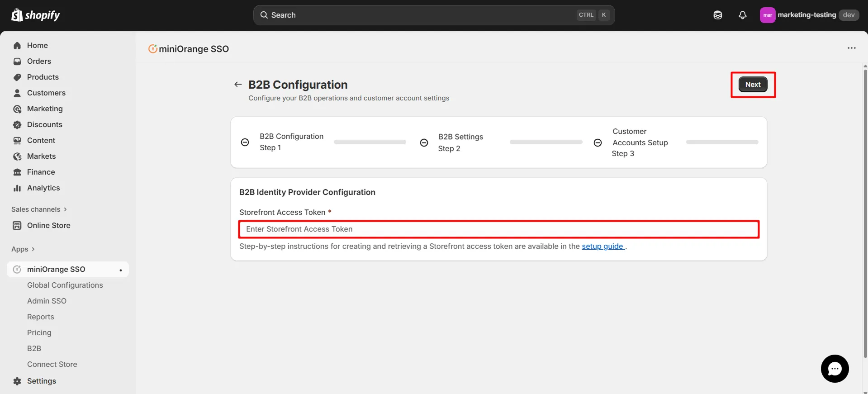Click the back arrow beside B2B Configuration

[238, 84]
